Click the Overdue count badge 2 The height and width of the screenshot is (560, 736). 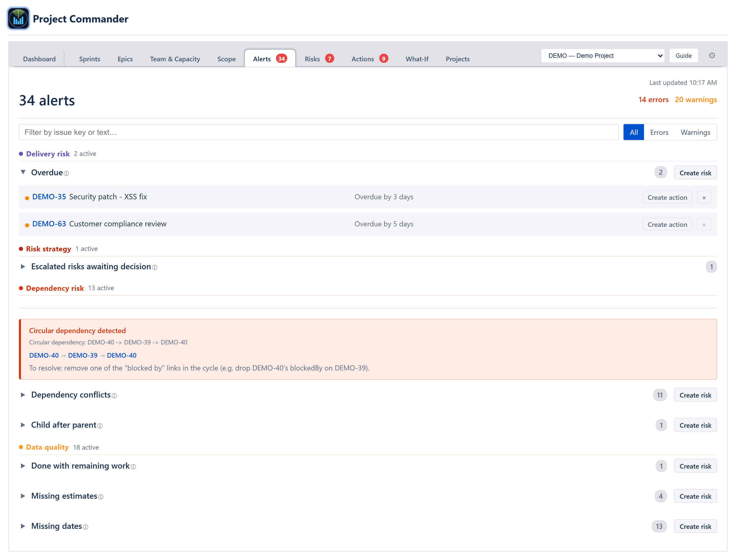(660, 172)
